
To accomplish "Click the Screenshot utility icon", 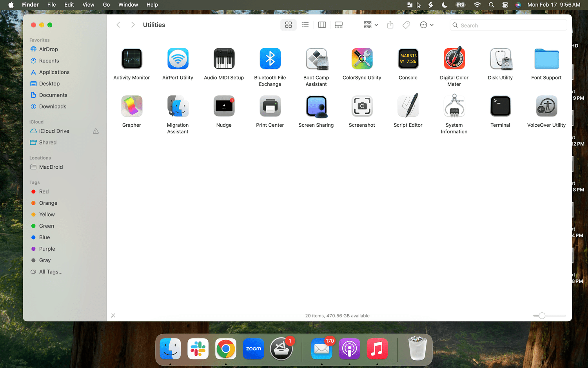I will [x=362, y=106].
